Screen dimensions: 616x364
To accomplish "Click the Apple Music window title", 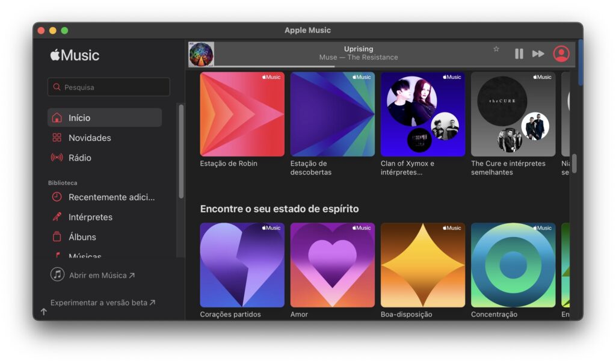I will tap(307, 30).
